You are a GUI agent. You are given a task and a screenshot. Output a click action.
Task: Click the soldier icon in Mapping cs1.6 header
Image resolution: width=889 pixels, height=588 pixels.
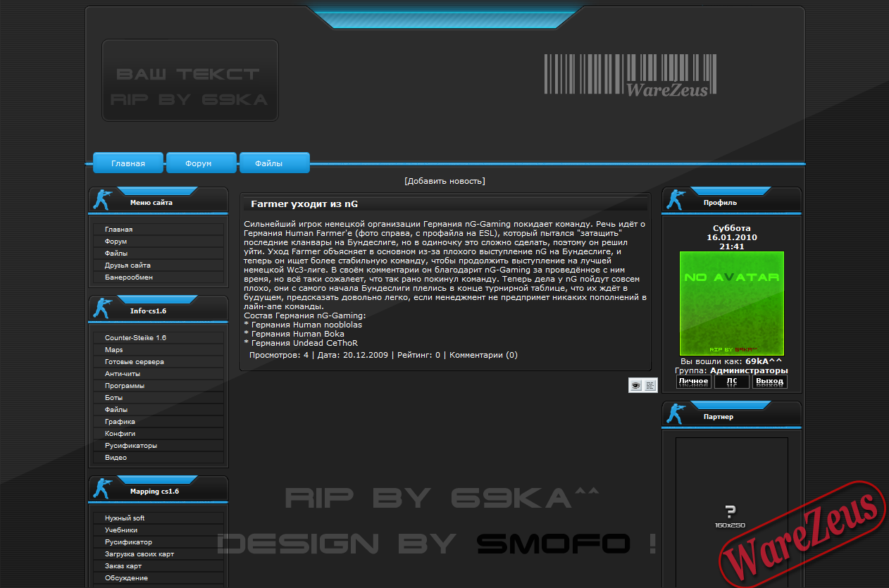tap(103, 489)
